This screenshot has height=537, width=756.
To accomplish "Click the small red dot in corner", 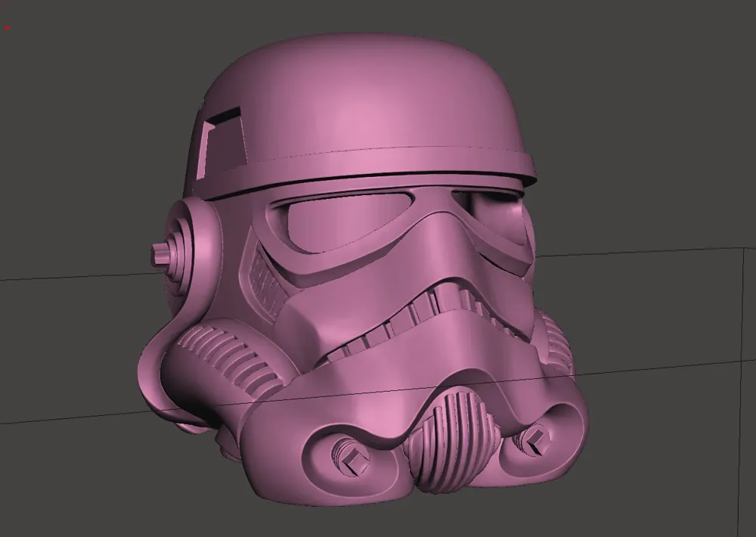I will pyautogui.click(x=8, y=27).
